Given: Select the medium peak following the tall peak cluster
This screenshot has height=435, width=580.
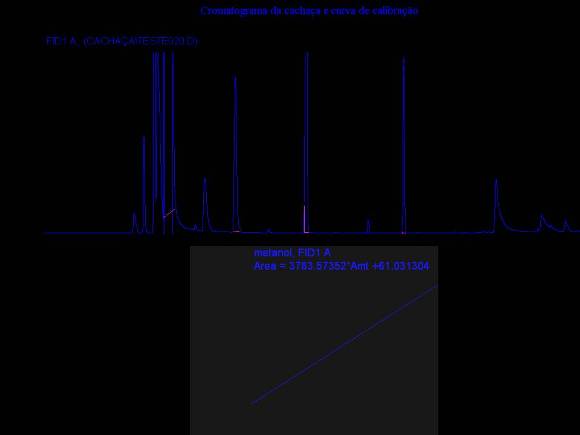Looking at the screenshot, I should [x=205, y=205].
